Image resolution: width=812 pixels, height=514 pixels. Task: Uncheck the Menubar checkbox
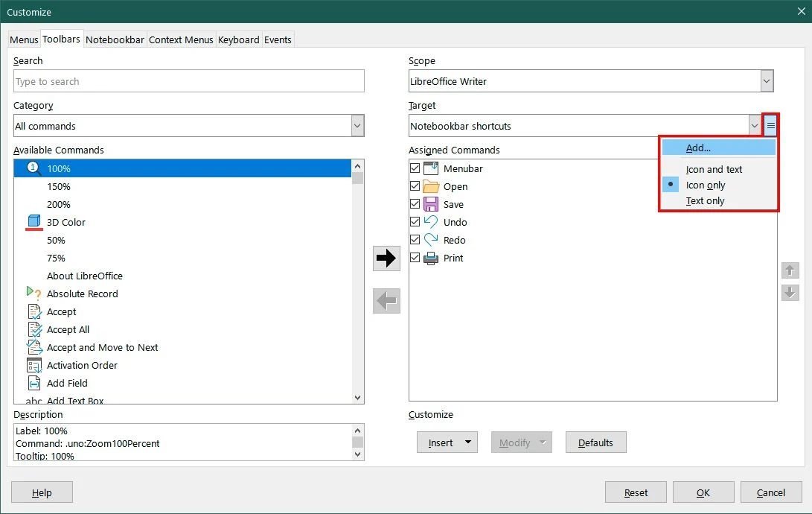pos(415,168)
